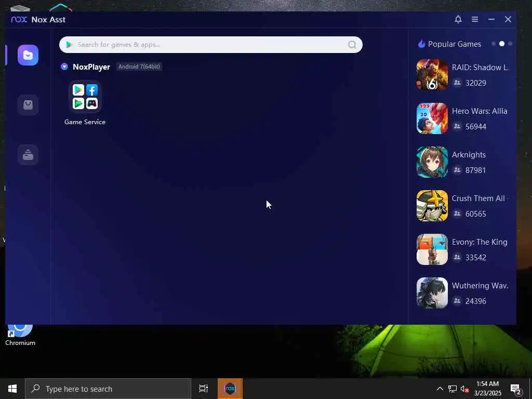Collapse the NoxPlayer section arrow
The image size is (532, 399).
pyautogui.click(x=64, y=66)
